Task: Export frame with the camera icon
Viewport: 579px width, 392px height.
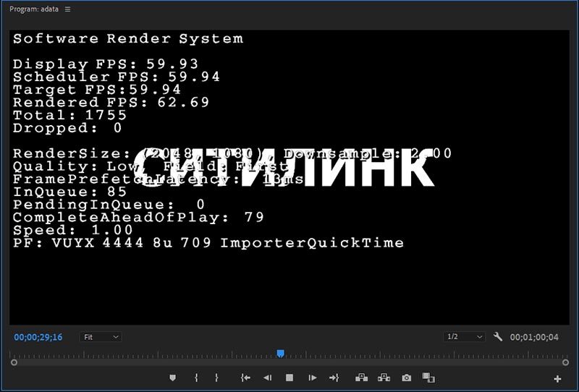Action: (x=407, y=378)
